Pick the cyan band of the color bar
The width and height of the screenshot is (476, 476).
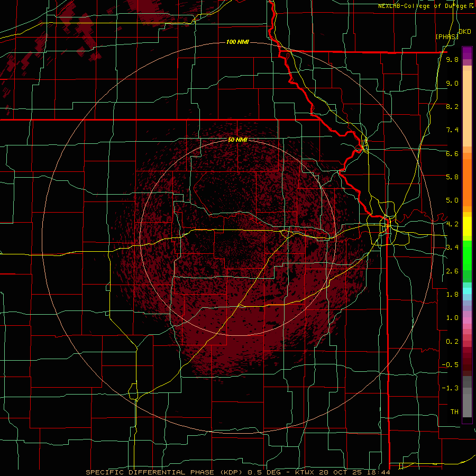(x=467, y=290)
